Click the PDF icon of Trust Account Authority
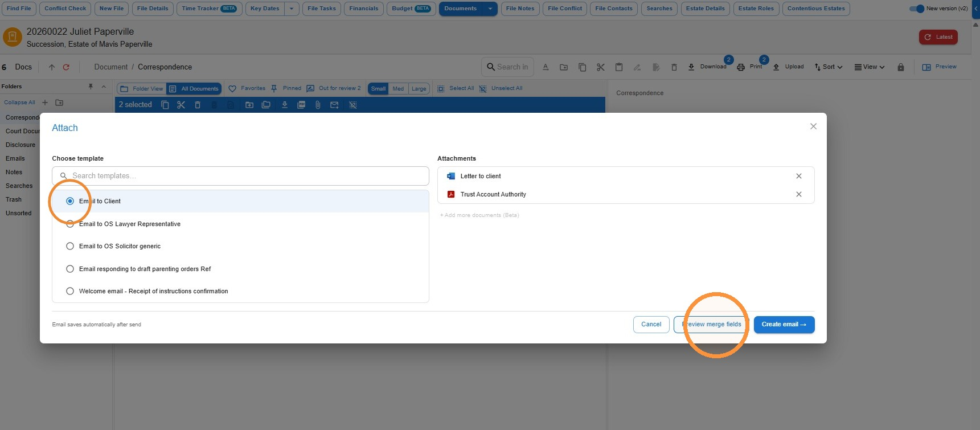 [451, 194]
